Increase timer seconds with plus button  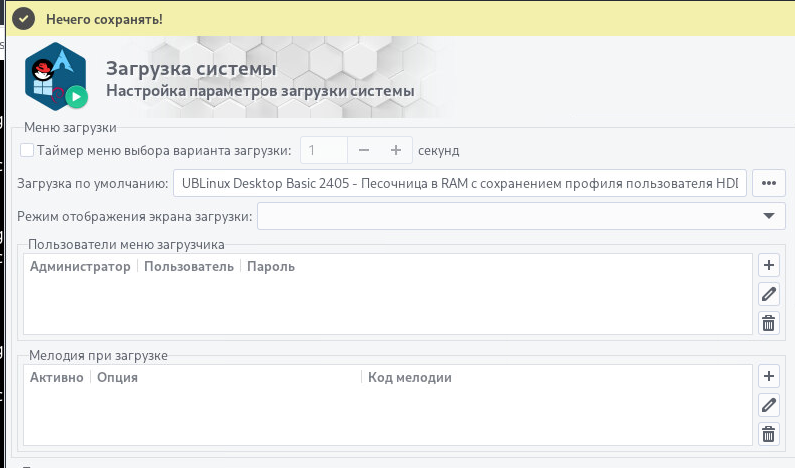396,150
